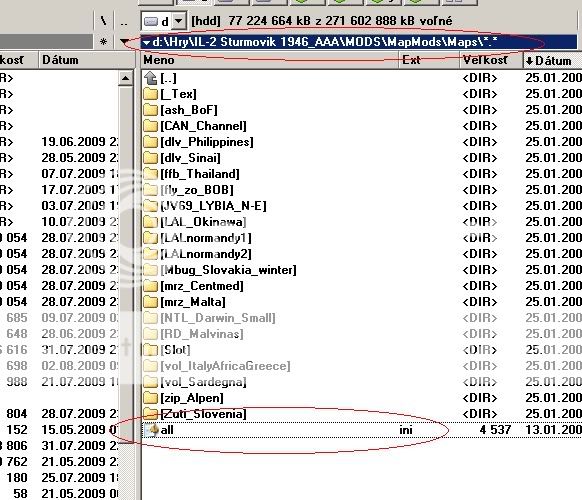Expand the path dropdown in the blue bar
This screenshot has width=582, height=500.
147,43
